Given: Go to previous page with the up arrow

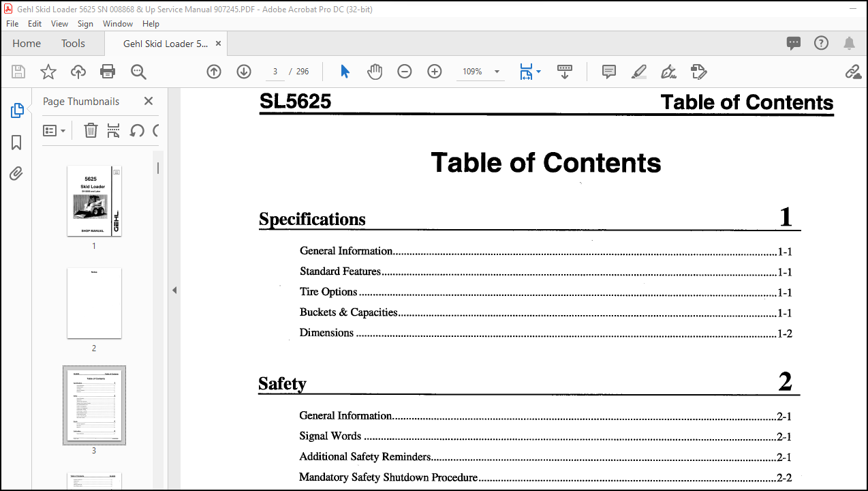Looking at the screenshot, I should pyautogui.click(x=214, y=72).
